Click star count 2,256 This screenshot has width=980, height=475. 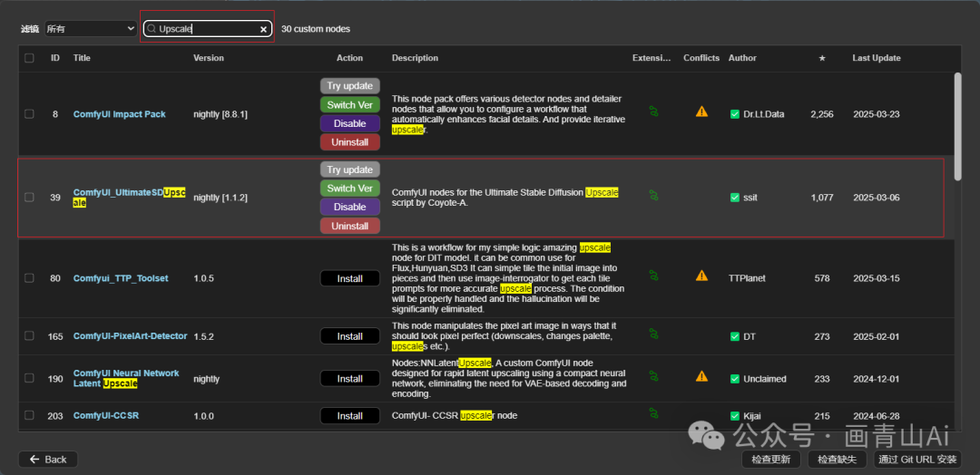822,114
